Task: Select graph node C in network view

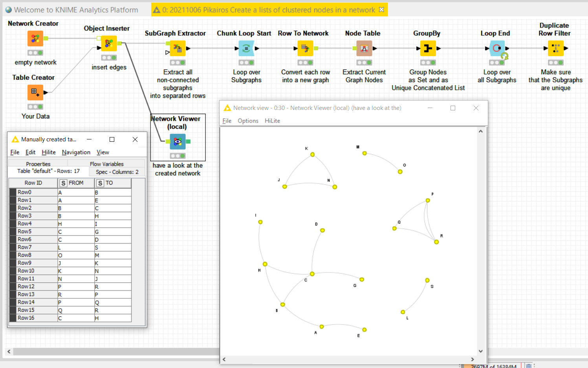Action: coord(312,274)
